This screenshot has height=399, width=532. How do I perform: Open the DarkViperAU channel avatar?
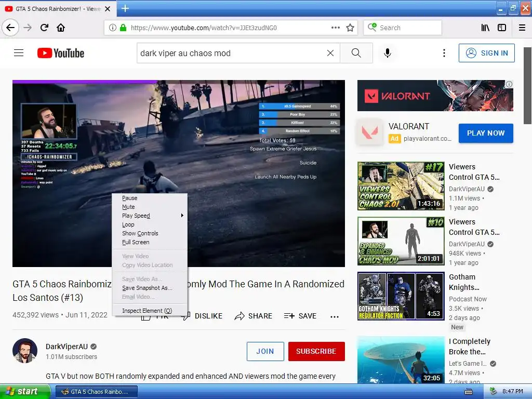[x=25, y=351]
